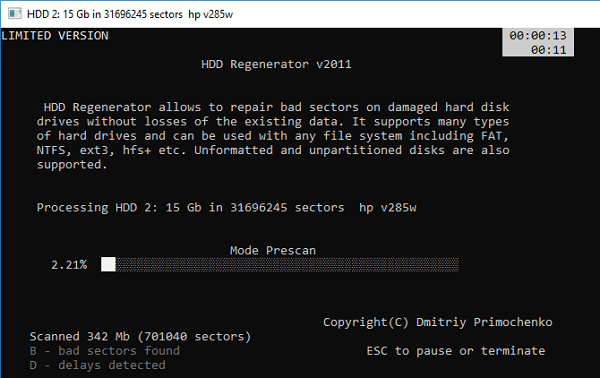Click the 2.21% progress percentage
This screenshot has width=600, height=378.
69,265
